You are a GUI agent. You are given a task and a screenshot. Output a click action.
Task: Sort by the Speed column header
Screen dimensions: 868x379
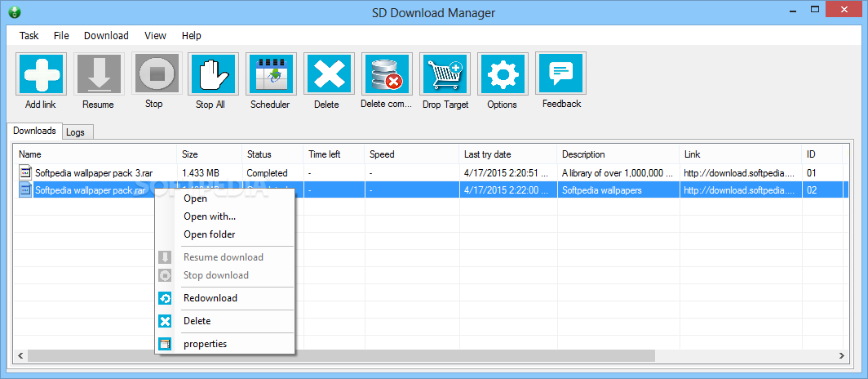point(413,154)
